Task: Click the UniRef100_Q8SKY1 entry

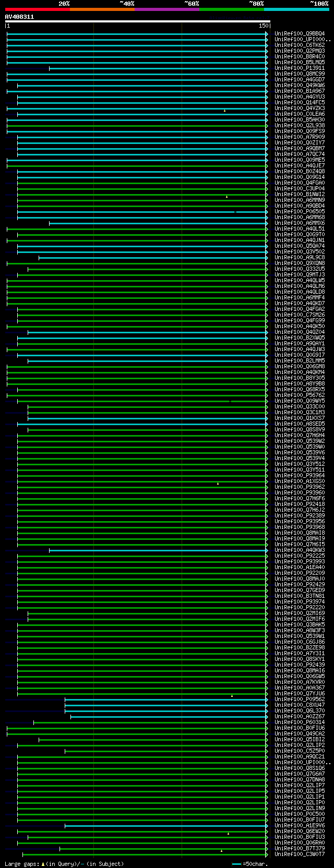Action: (300, 659)
